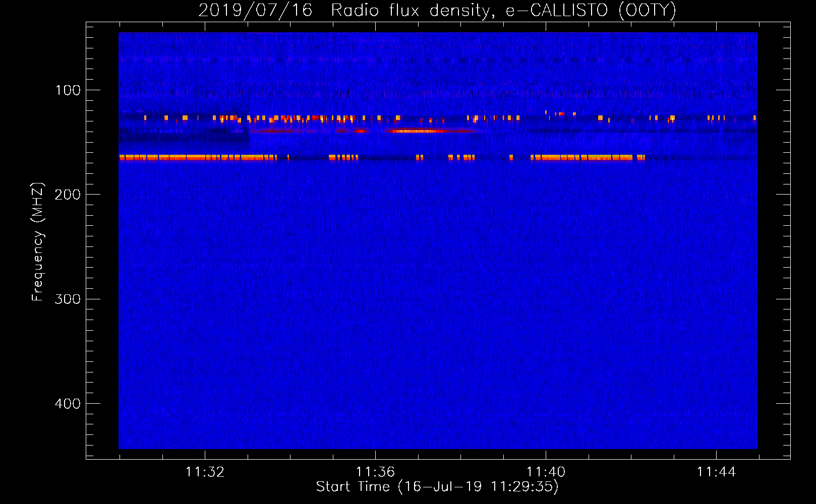
Task: Click the 'Frequency (MHZ)' axis label
Action: click(x=38, y=242)
